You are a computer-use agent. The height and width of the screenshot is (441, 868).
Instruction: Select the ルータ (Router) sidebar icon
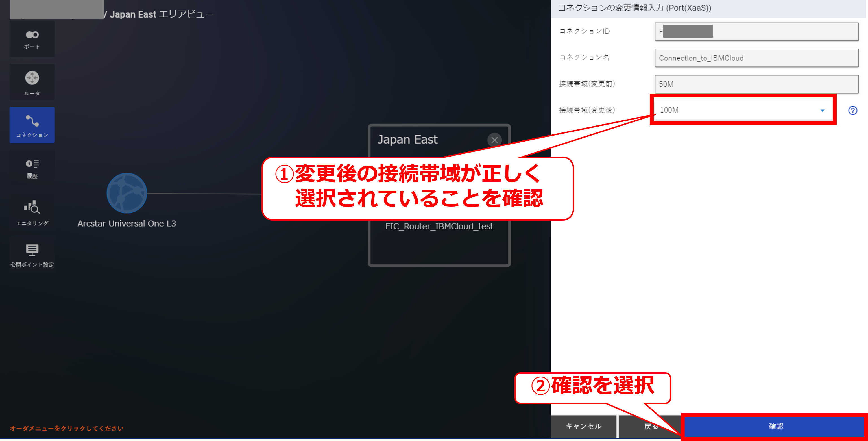coord(32,82)
